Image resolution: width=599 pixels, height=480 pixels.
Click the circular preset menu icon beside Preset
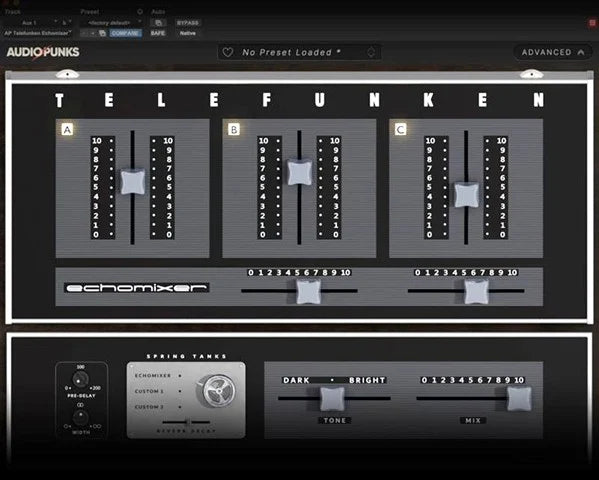point(140,12)
